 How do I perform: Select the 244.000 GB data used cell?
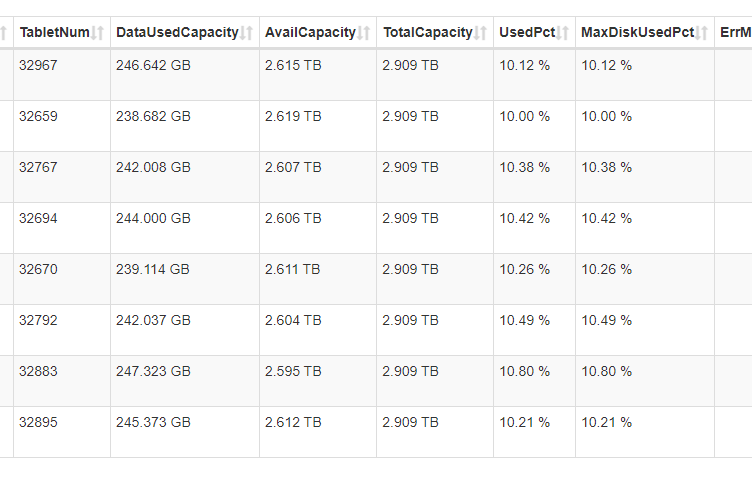point(153,219)
